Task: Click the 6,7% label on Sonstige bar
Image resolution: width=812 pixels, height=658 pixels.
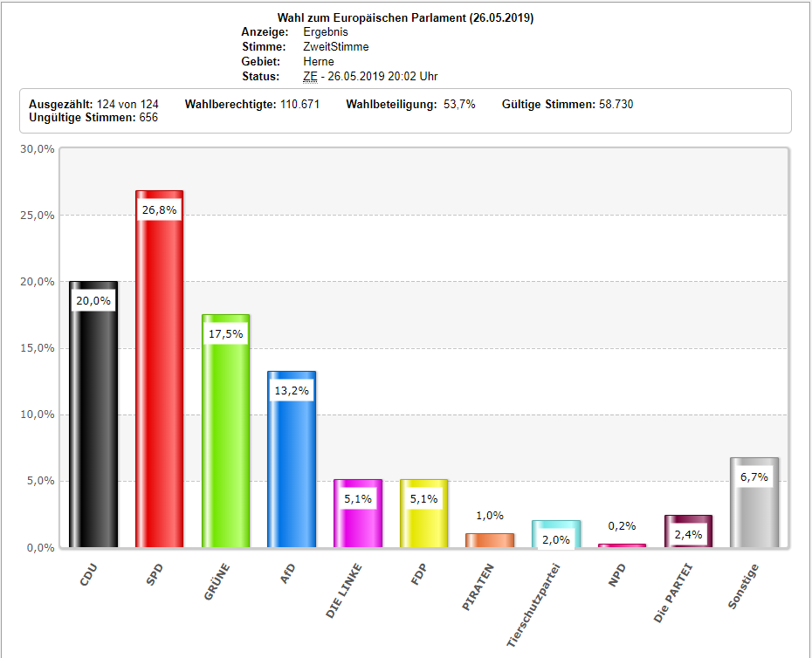Action: 754,476
